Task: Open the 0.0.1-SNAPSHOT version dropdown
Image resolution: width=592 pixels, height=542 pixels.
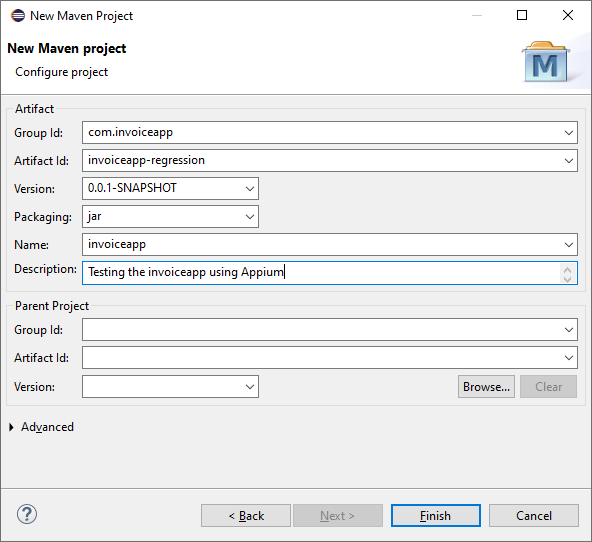Action: coord(250,189)
